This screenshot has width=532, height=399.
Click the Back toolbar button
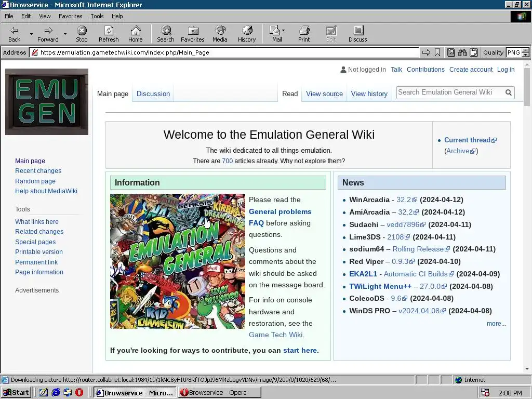[14, 34]
